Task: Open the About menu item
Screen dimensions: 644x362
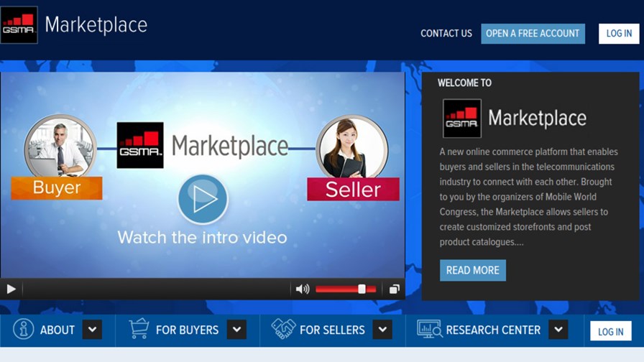Action: (x=57, y=330)
